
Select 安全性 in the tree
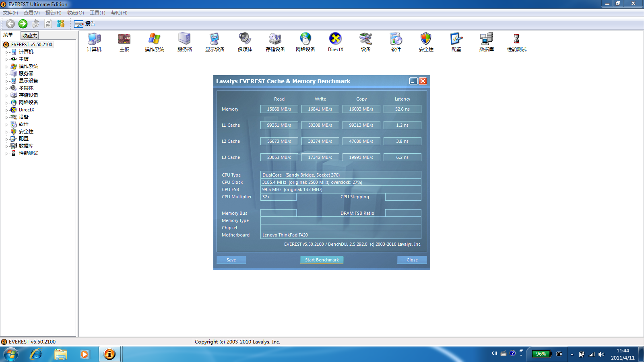[26, 132]
